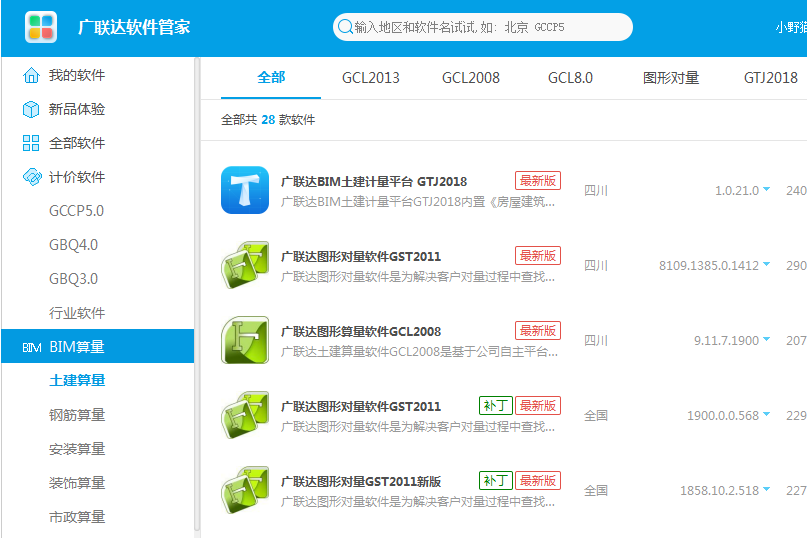Click 全国 region on GST2011新版 row
The image size is (807, 538).
(596, 491)
